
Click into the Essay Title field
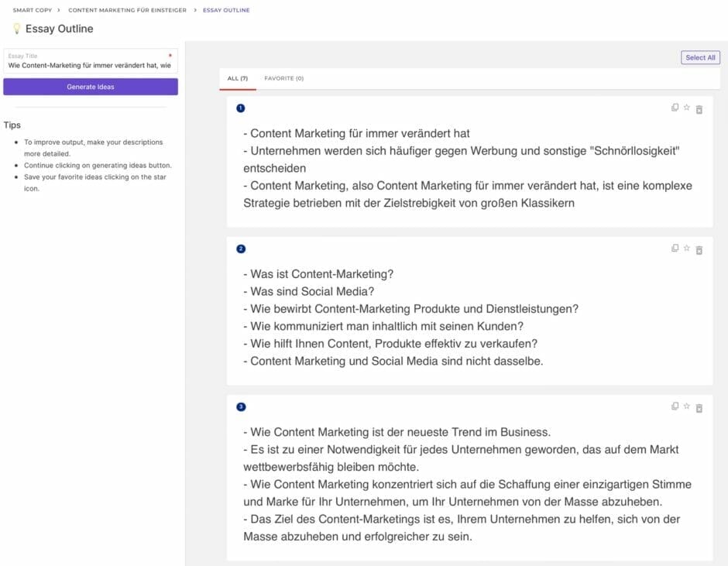tap(89, 65)
